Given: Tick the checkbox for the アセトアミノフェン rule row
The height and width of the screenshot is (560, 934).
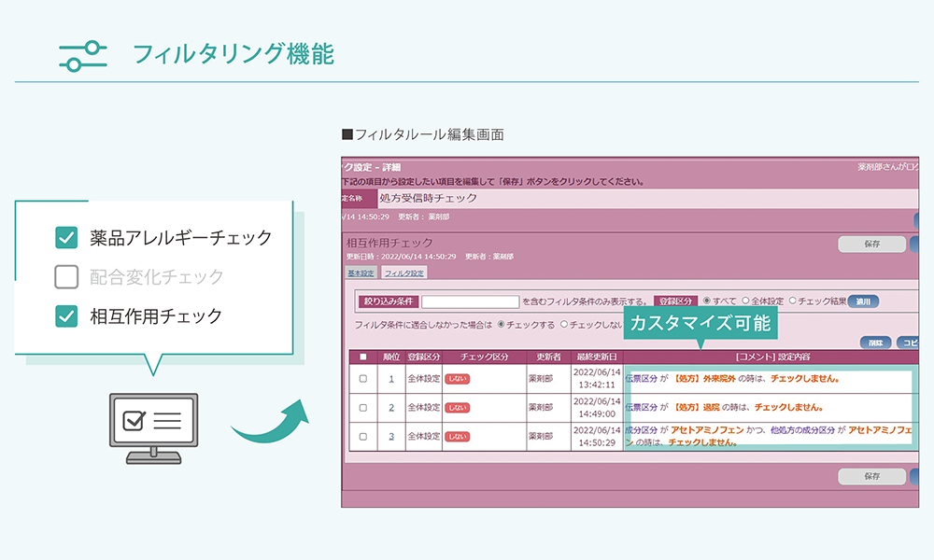Looking at the screenshot, I should 363,436.
